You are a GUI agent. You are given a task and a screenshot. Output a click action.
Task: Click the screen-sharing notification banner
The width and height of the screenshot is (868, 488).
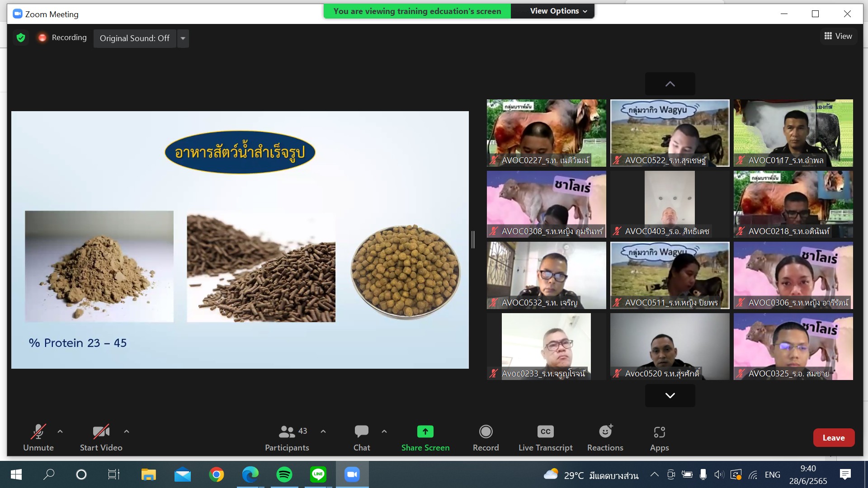pyautogui.click(x=417, y=11)
